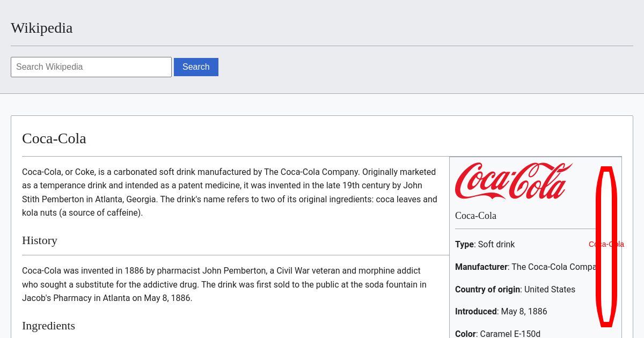Viewport: 644px width, 338px height.
Task: Open the red Coca-Cola link
Action: point(606,244)
